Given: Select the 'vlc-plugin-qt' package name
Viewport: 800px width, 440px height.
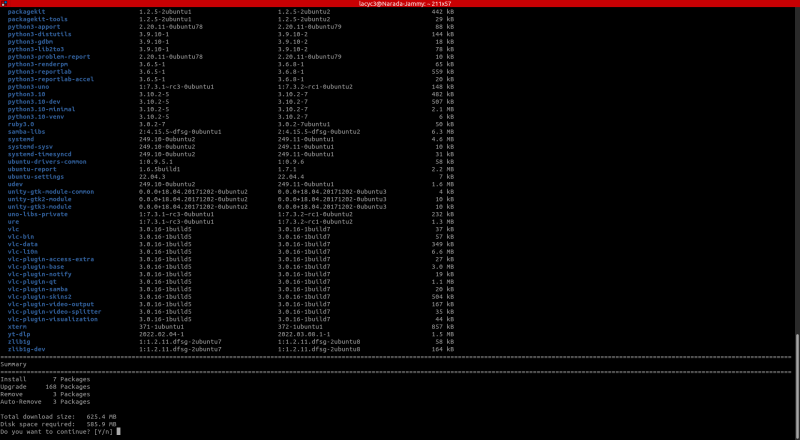Looking at the screenshot, I should 32,282.
